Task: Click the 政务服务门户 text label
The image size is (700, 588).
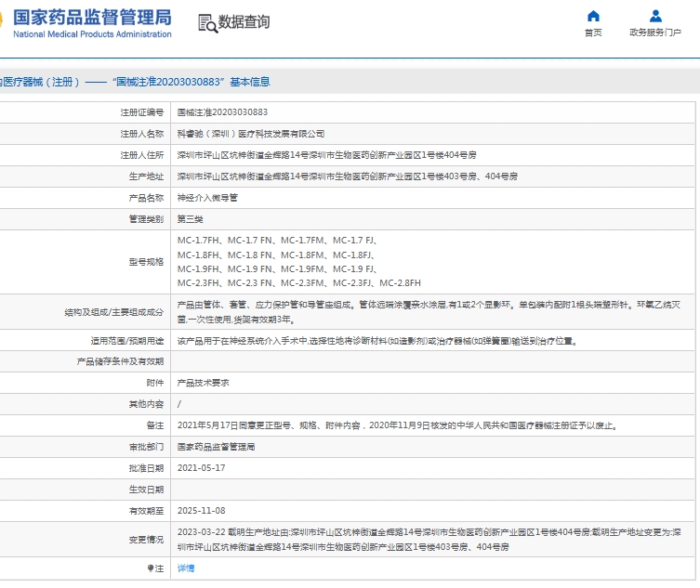Action: point(655,33)
